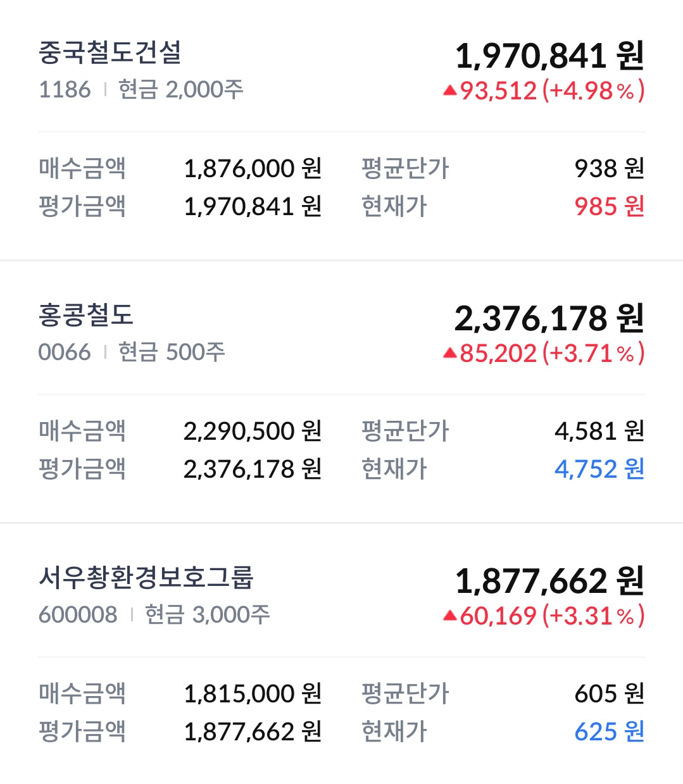Select the stock code 1186
This screenshot has width=683, height=784.
pos(65,90)
